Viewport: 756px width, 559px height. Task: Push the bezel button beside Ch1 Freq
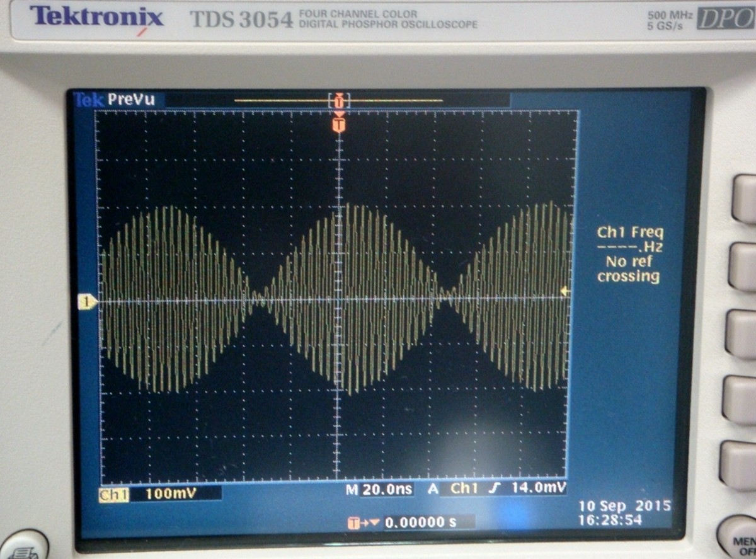click(x=743, y=266)
